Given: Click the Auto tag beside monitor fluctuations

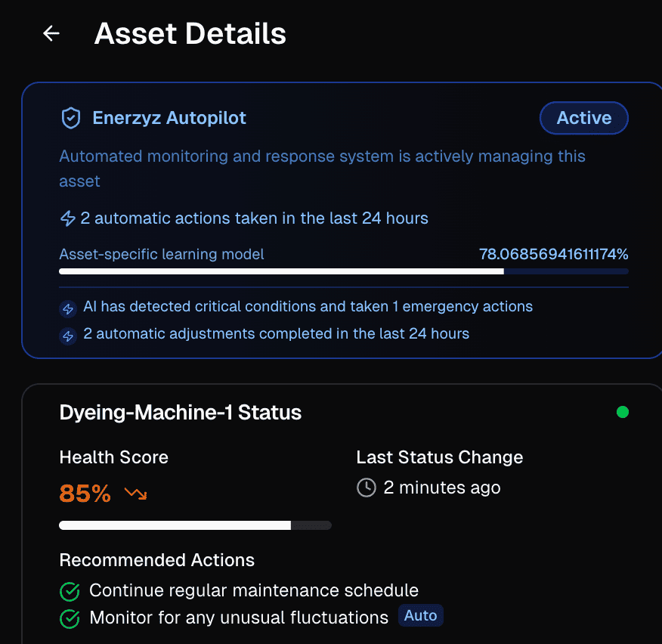Looking at the screenshot, I should click(420, 615).
